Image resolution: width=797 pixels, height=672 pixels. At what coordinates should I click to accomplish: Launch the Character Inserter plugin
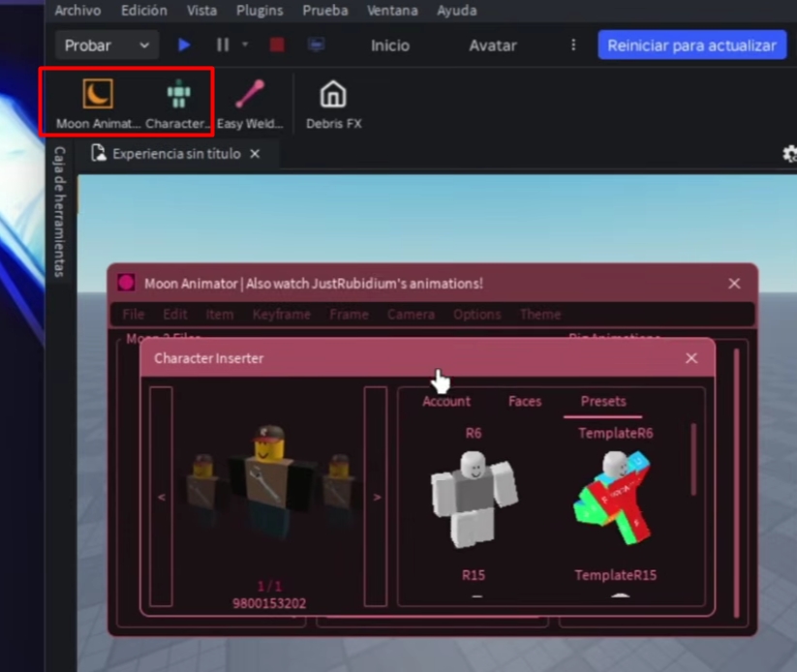tap(178, 104)
